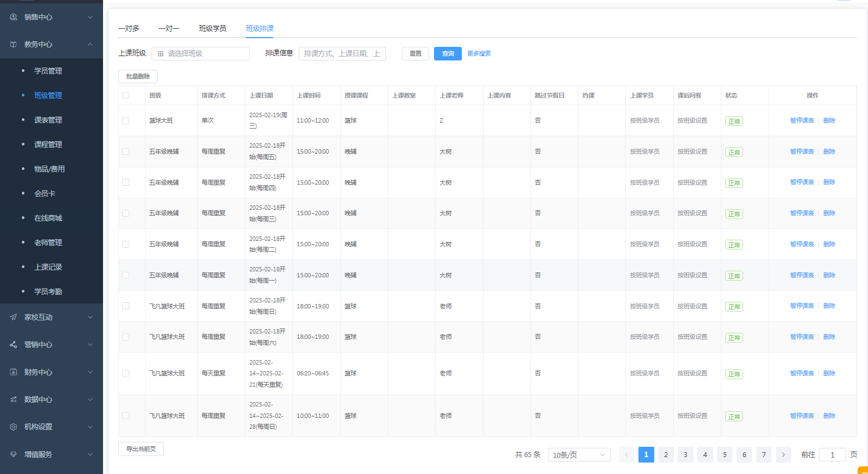Go to the next page arrow

click(x=783, y=454)
